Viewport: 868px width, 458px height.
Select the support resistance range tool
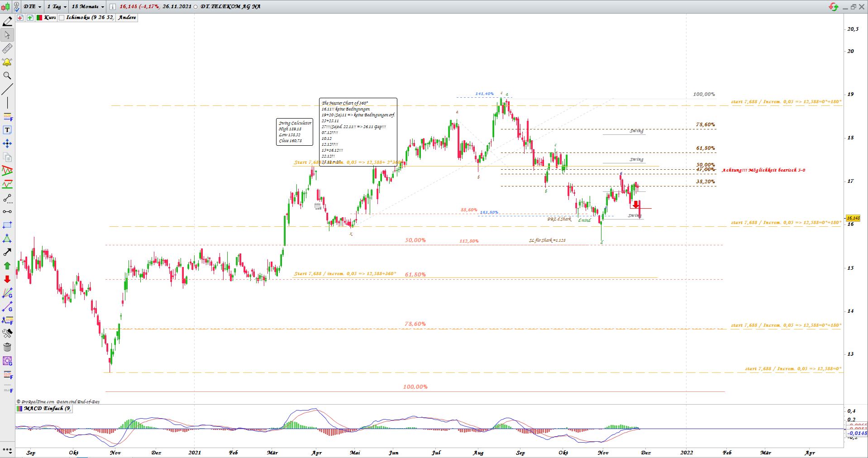7,184
